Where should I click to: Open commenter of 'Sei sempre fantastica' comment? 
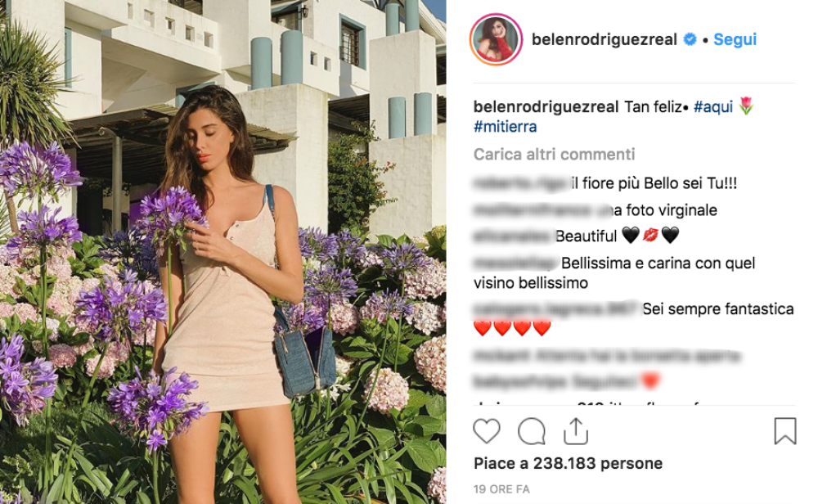tap(556, 309)
